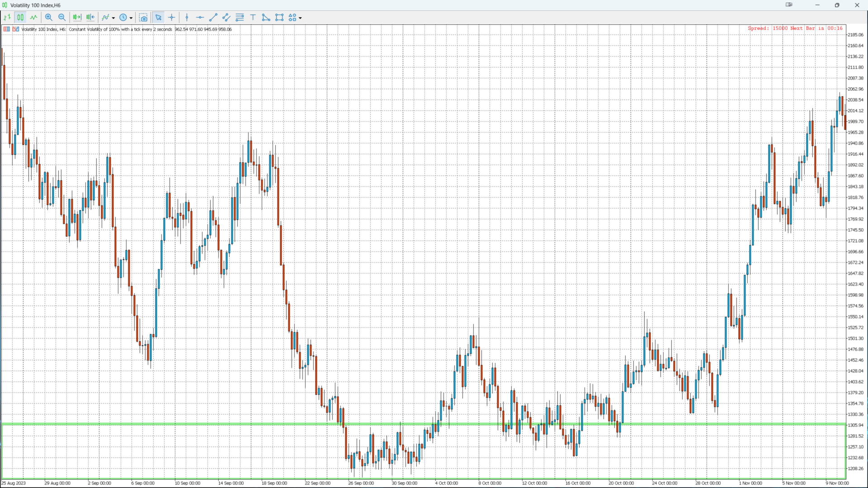Activate the crosshair tool

(172, 18)
